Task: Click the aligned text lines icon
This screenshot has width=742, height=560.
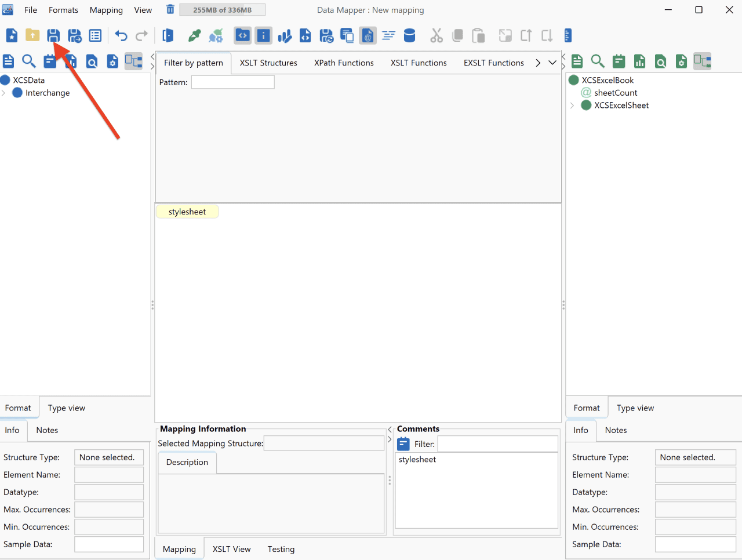Action: (x=388, y=35)
